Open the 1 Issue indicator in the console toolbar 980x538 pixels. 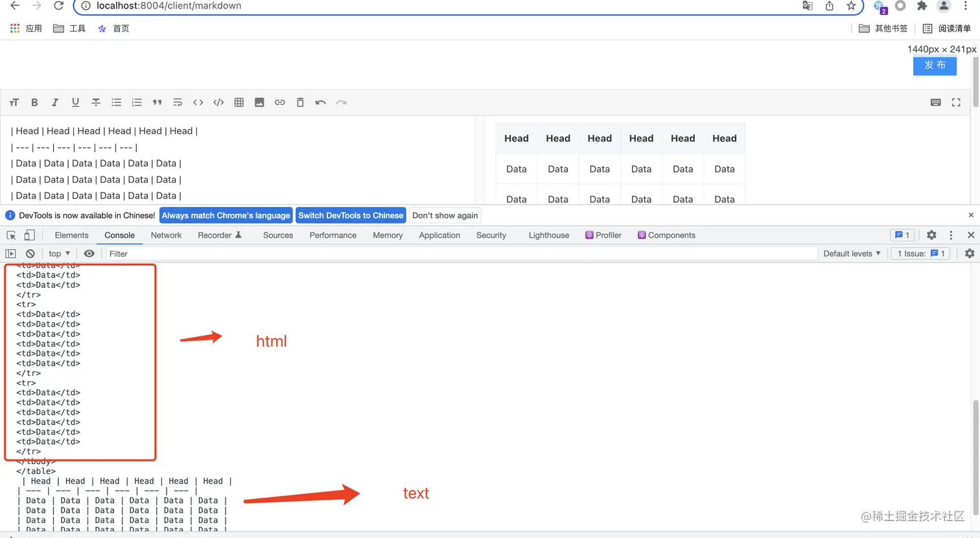921,253
